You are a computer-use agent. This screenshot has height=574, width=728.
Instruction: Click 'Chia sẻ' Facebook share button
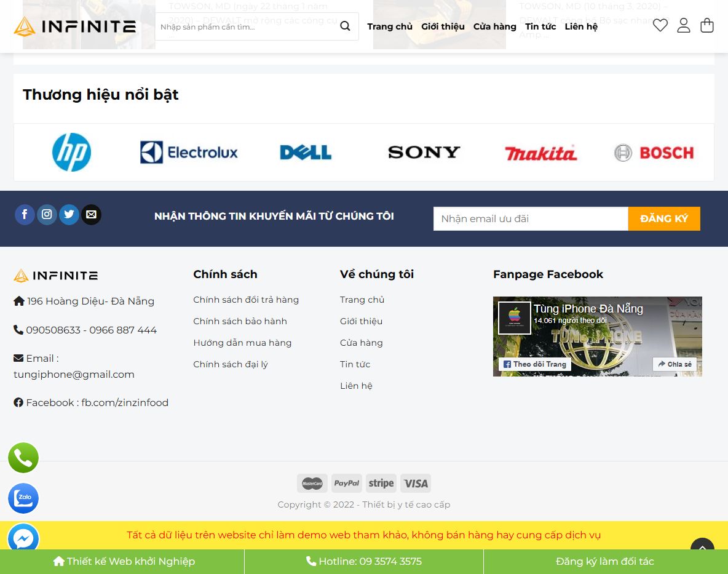pos(675,364)
